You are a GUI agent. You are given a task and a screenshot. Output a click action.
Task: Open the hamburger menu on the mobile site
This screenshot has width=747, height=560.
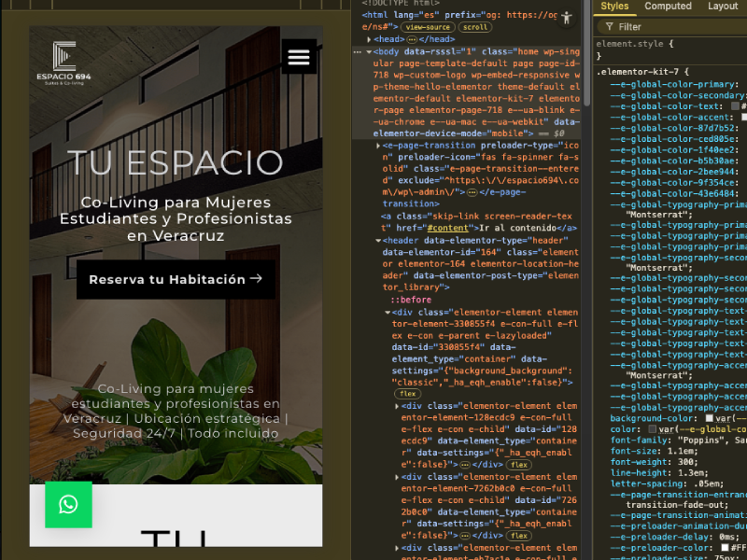299,57
